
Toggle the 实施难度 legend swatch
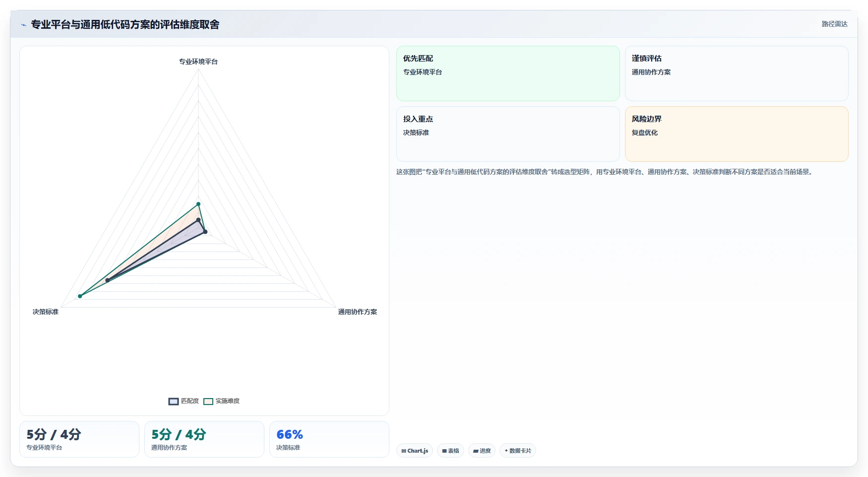(x=208, y=401)
